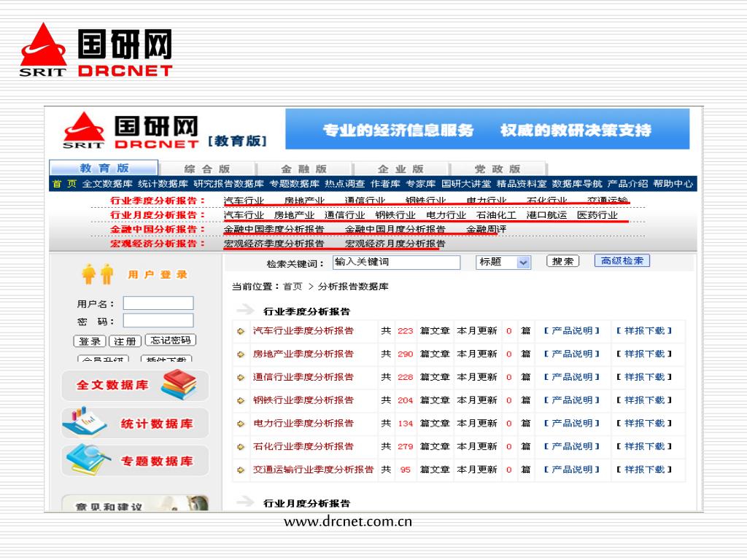The image size is (747, 560).
Task: Open 热点调查 in the navigation bar
Action: (x=345, y=184)
